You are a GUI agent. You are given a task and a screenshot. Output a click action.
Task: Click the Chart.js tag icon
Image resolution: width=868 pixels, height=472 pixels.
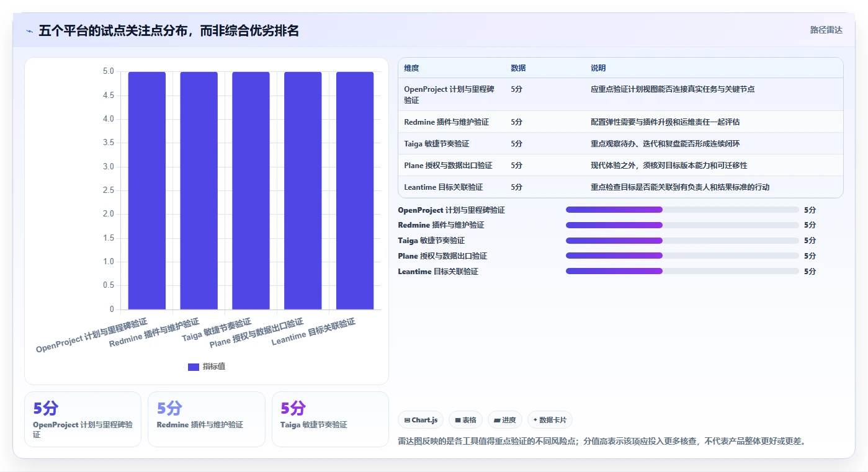click(x=407, y=420)
